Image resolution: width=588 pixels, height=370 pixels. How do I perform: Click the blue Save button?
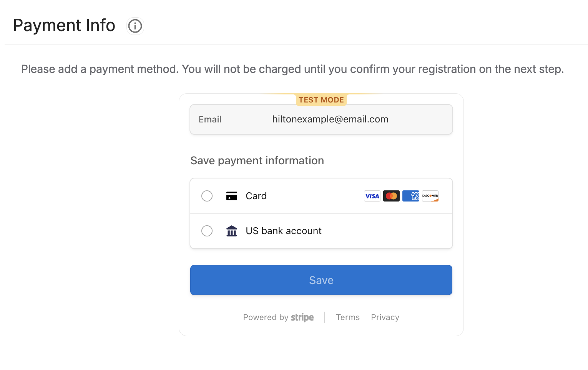[321, 280]
